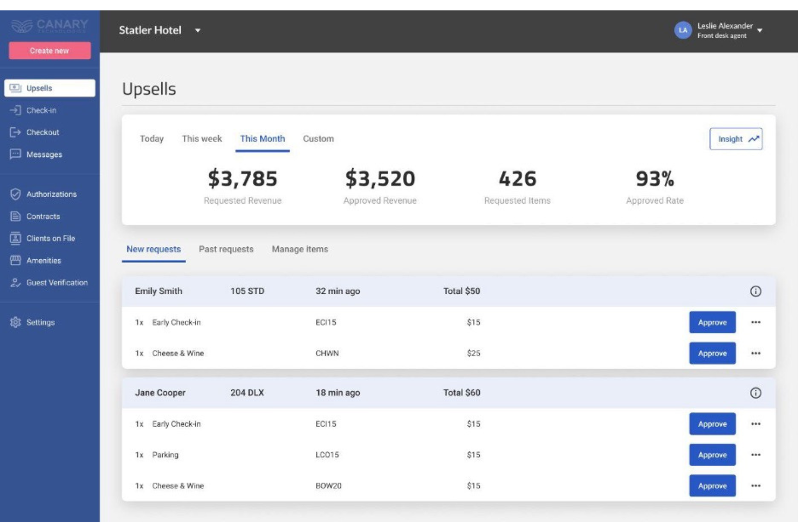This screenshot has height=532, width=798.
Task: Select the Authorizations shield icon
Action: point(15,194)
